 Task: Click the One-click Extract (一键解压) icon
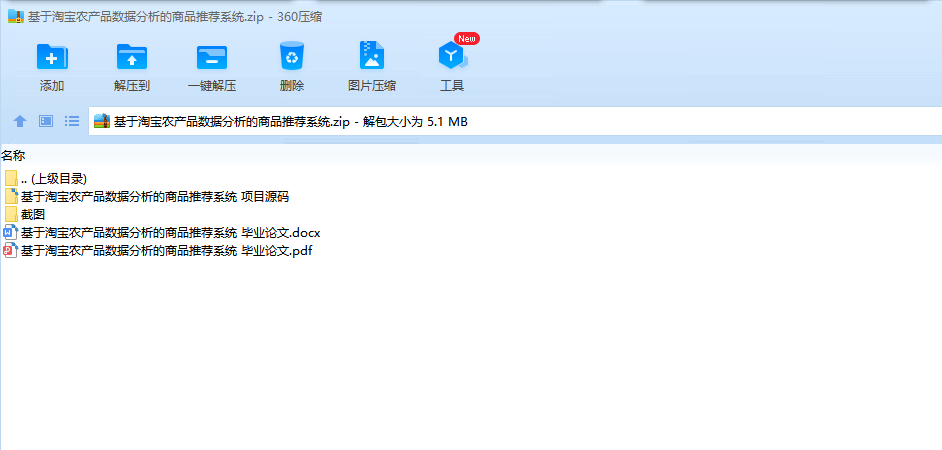click(x=212, y=57)
